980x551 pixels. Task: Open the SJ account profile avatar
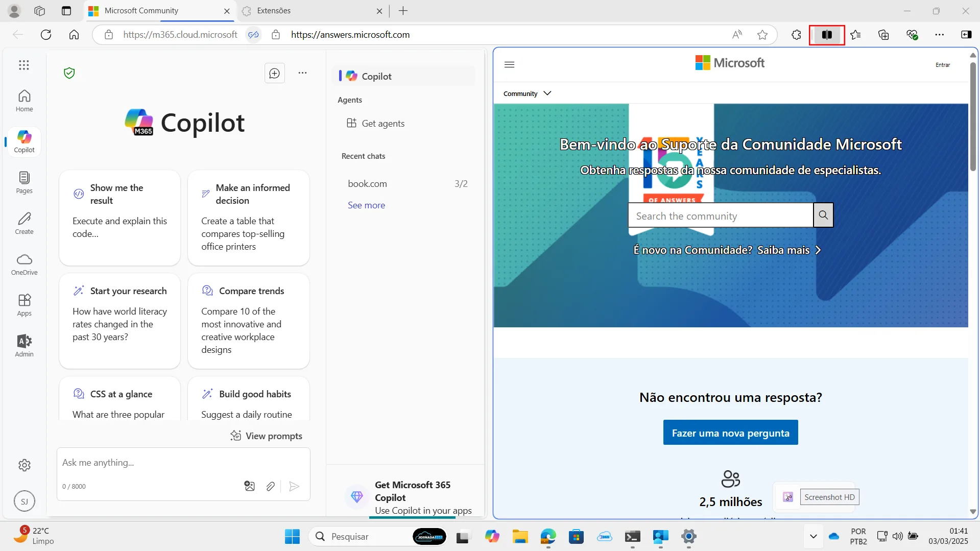pyautogui.click(x=24, y=501)
